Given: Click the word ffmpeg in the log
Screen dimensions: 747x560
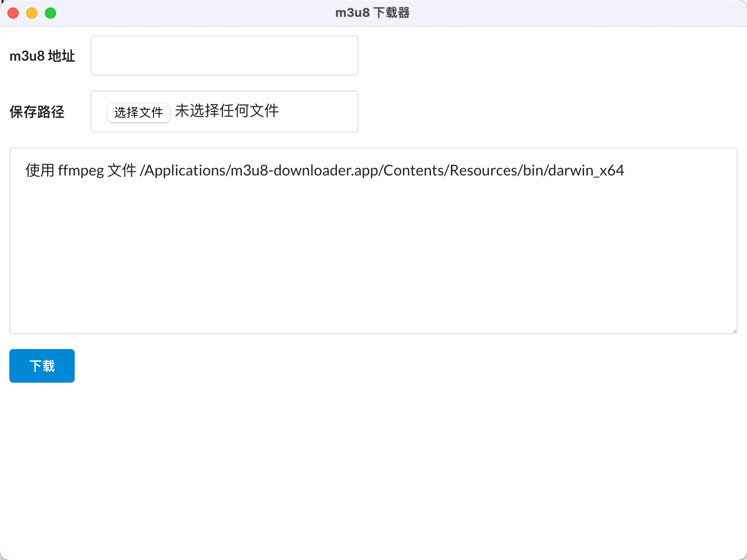Looking at the screenshot, I should tap(81, 171).
